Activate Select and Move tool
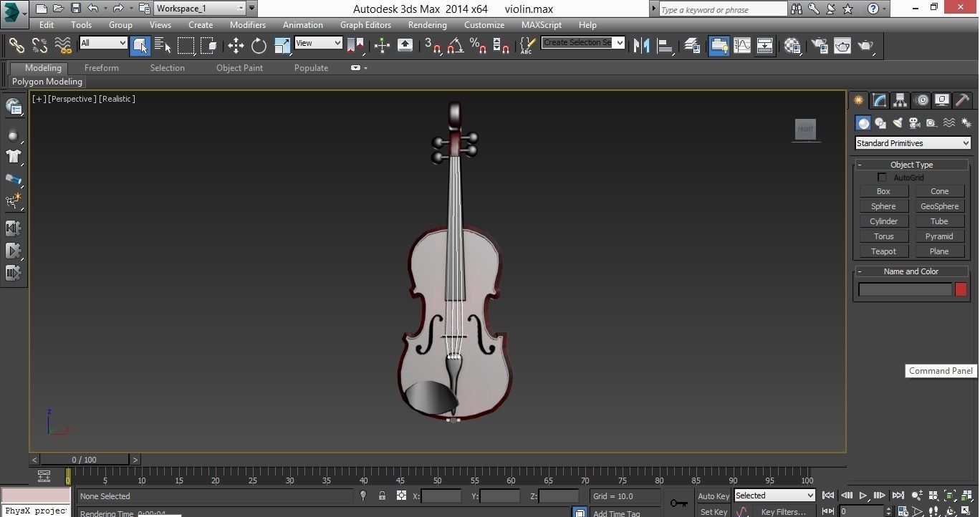 [236, 46]
